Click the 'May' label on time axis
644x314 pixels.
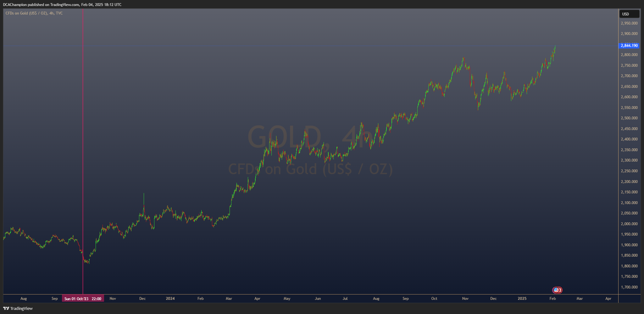point(287,299)
